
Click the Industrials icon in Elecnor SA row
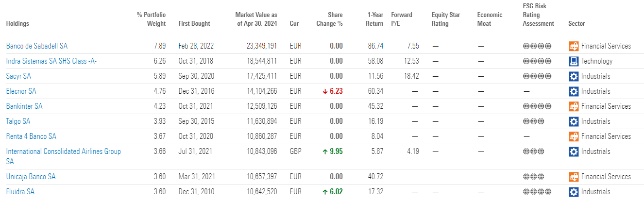pyautogui.click(x=574, y=91)
